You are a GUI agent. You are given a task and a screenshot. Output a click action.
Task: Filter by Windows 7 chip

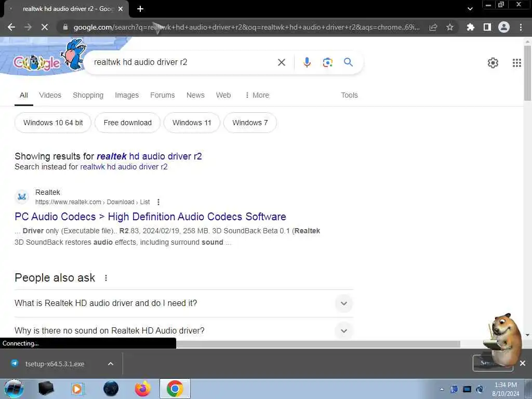pyautogui.click(x=250, y=123)
